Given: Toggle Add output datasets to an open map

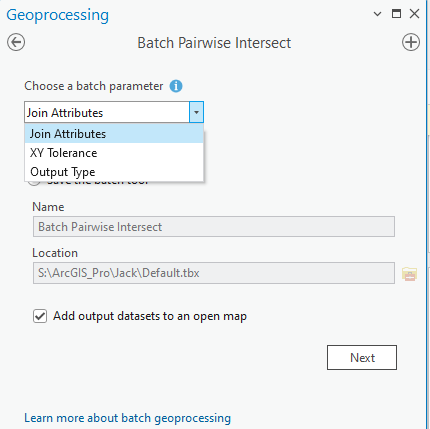Looking at the screenshot, I should click(x=40, y=316).
